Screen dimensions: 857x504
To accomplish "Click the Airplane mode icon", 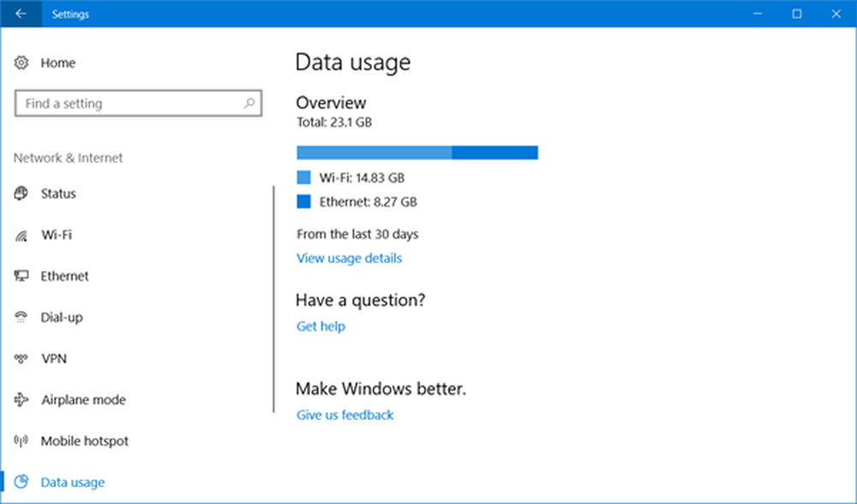I will (x=22, y=400).
